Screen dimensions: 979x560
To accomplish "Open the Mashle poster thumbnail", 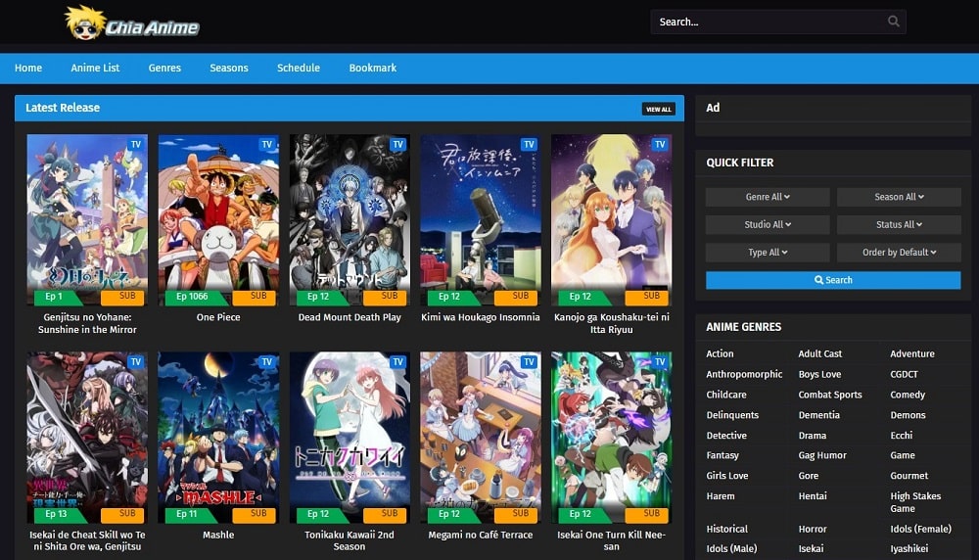I will pos(218,437).
